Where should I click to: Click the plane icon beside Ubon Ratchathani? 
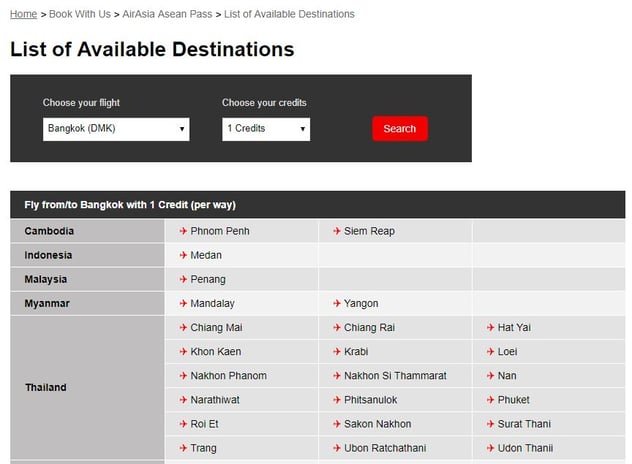click(x=337, y=448)
